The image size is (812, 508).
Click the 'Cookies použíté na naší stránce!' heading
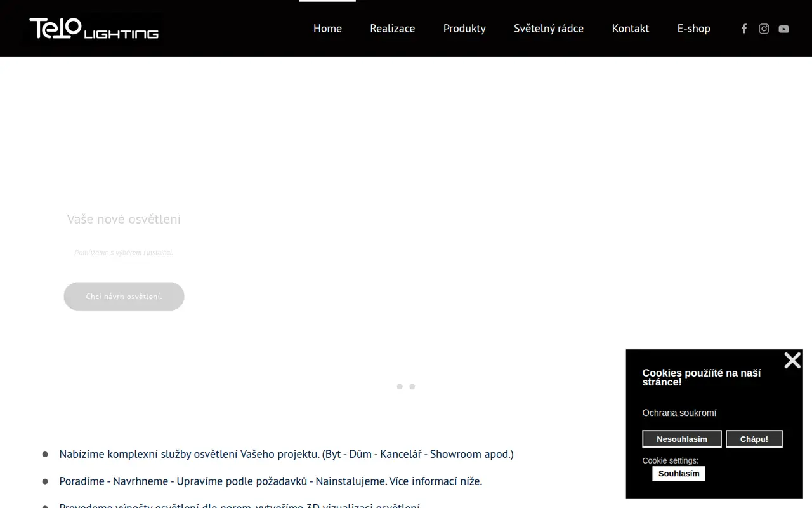click(702, 377)
